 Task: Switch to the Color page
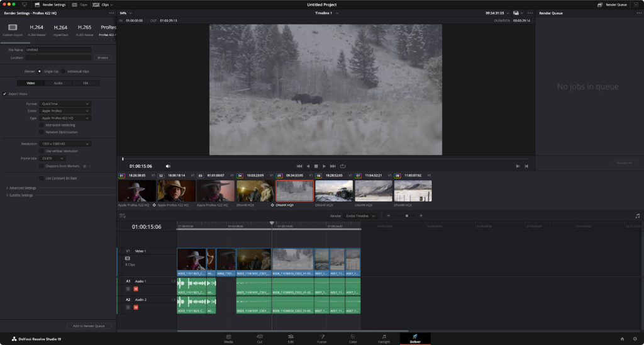352,339
